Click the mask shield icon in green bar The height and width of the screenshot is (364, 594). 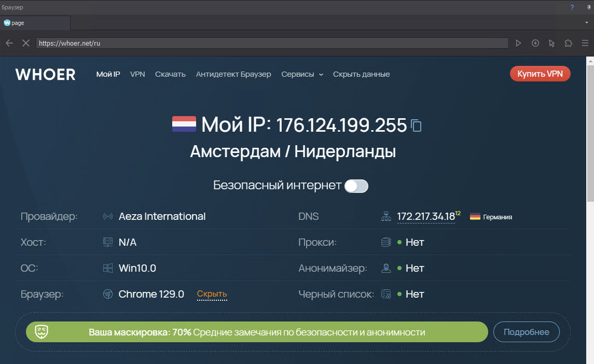click(x=42, y=332)
